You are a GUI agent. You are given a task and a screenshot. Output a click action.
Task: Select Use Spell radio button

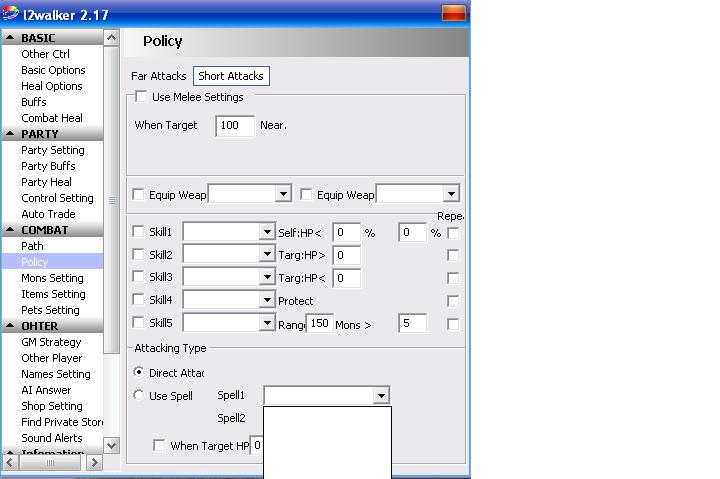click(x=138, y=394)
